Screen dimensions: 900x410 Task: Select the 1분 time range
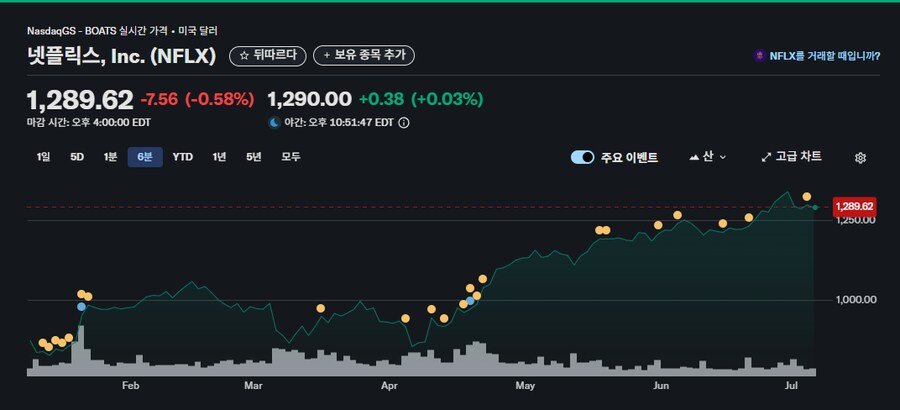[x=110, y=157]
